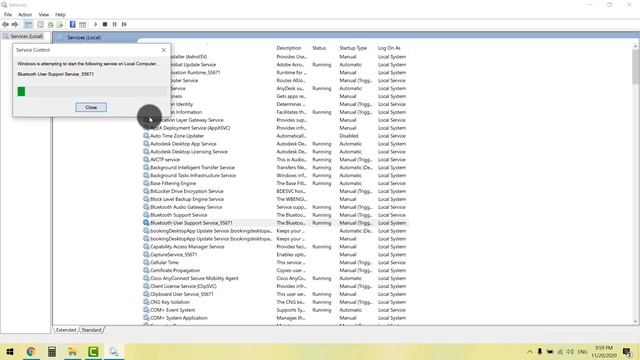Click the services list vertical scrollbar thumb
The height and width of the screenshot is (360, 640).
tap(636, 67)
